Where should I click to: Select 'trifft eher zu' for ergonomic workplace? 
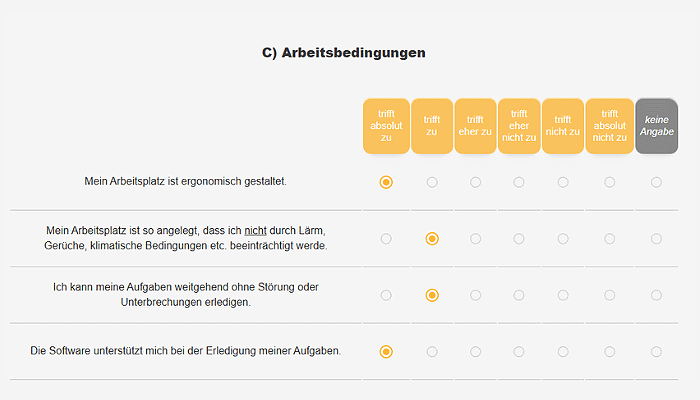point(475,182)
